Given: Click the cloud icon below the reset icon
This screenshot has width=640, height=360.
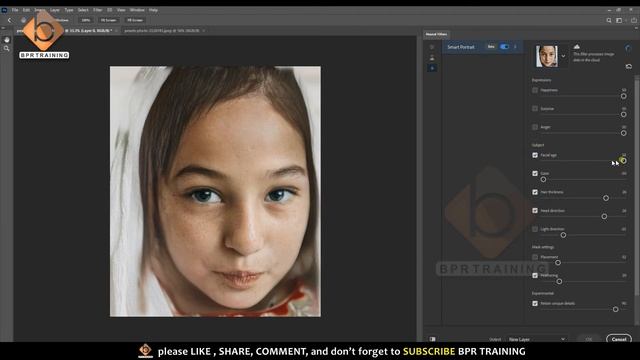Looking at the screenshot, I should [629, 66].
